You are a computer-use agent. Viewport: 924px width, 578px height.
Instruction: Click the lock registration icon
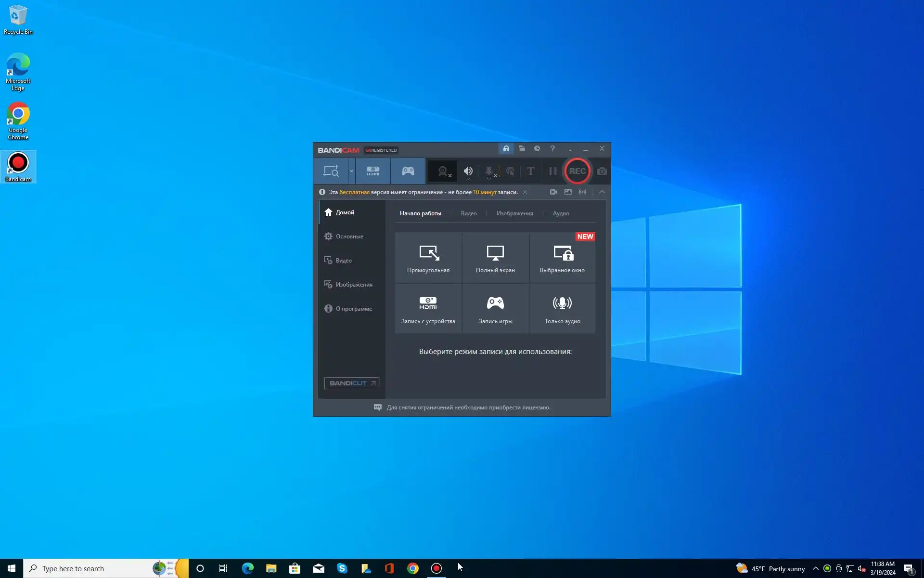[506, 149]
